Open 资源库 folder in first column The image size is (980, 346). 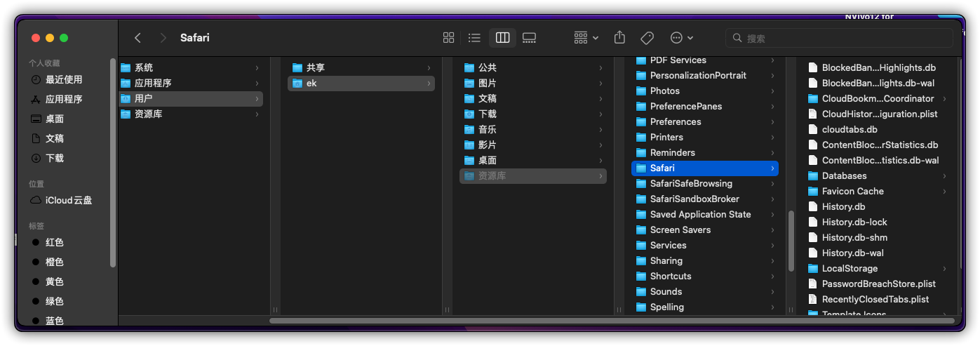tap(189, 114)
